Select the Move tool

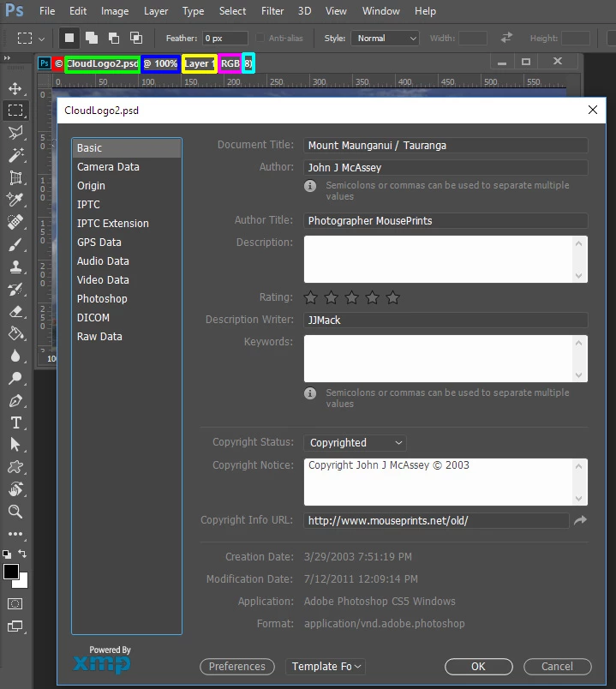tap(15, 88)
